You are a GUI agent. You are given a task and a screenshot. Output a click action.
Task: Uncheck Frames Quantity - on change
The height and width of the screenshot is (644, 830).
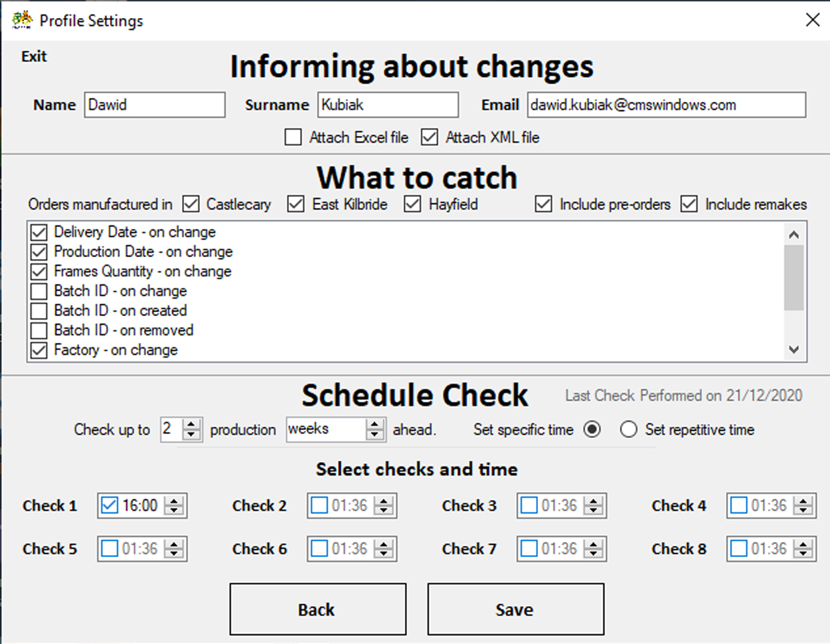point(39,271)
